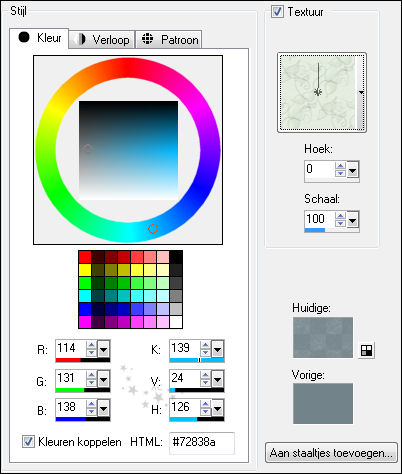
Task: Open the texture preview dropdown arrow
Action: tap(361, 93)
